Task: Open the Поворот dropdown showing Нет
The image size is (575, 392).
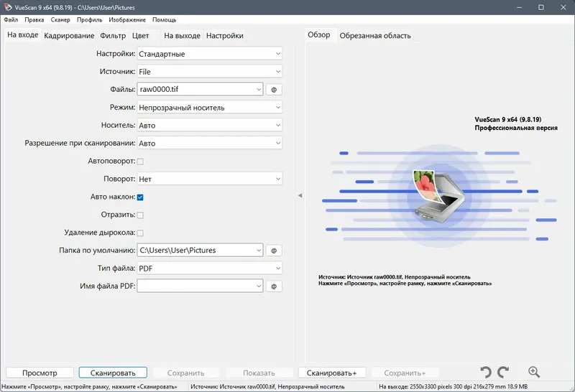Action: click(210, 179)
